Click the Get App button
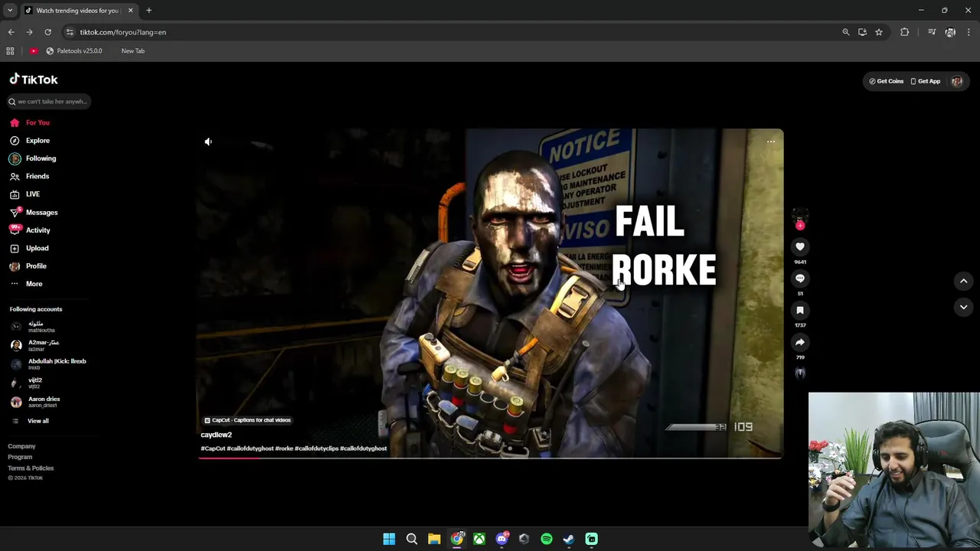This screenshot has width=980, height=551. [x=925, y=81]
